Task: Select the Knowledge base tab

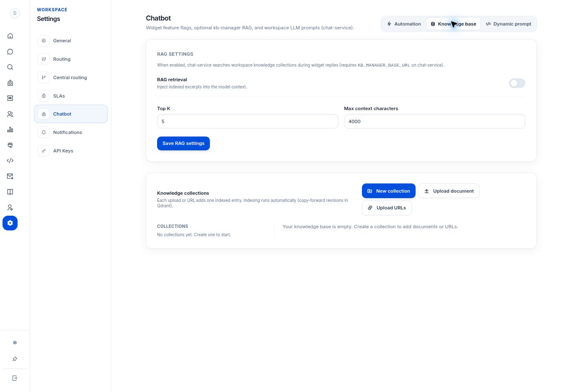Action: pos(453,24)
